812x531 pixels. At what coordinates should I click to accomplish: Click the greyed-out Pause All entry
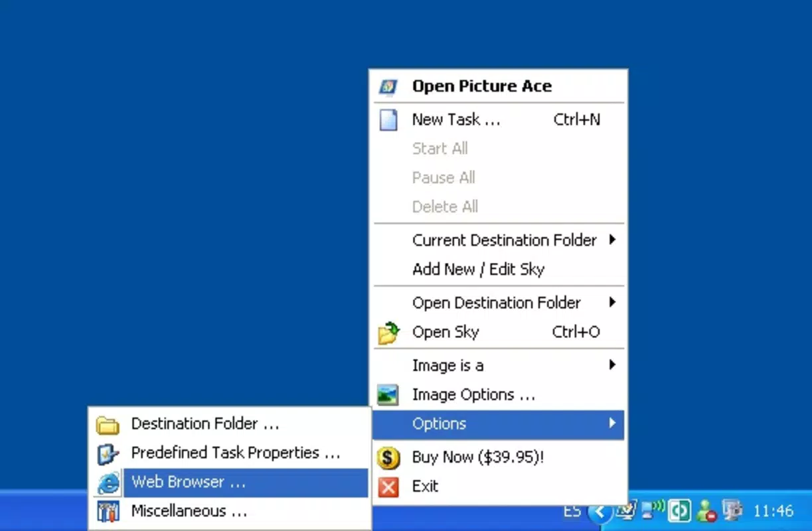tap(499, 178)
